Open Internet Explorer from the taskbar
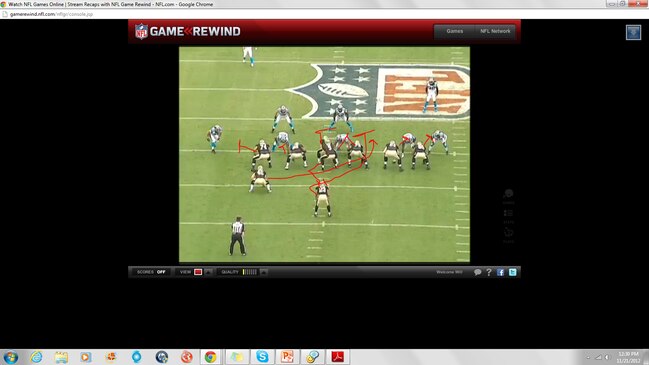 pos(36,357)
